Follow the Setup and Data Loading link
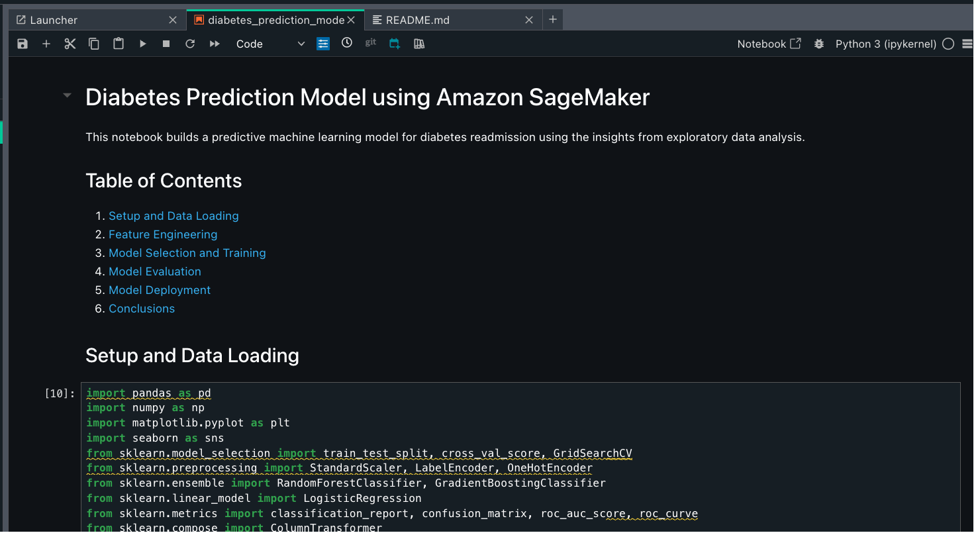The height and width of the screenshot is (535, 980). 173,216
